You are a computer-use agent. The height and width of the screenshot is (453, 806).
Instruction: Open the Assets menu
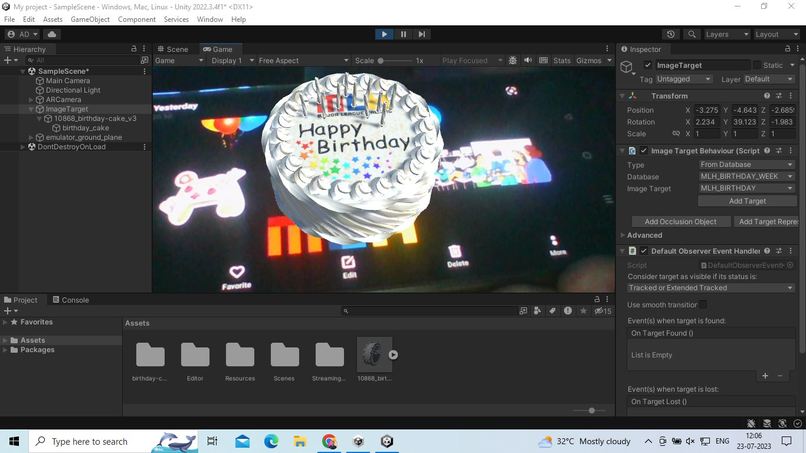coord(52,19)
